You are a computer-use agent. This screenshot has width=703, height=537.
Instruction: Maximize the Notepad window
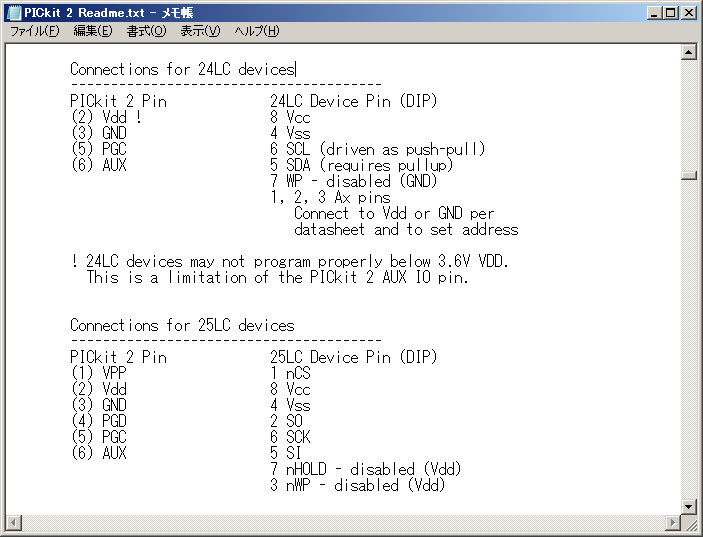(x=671, y=13)
